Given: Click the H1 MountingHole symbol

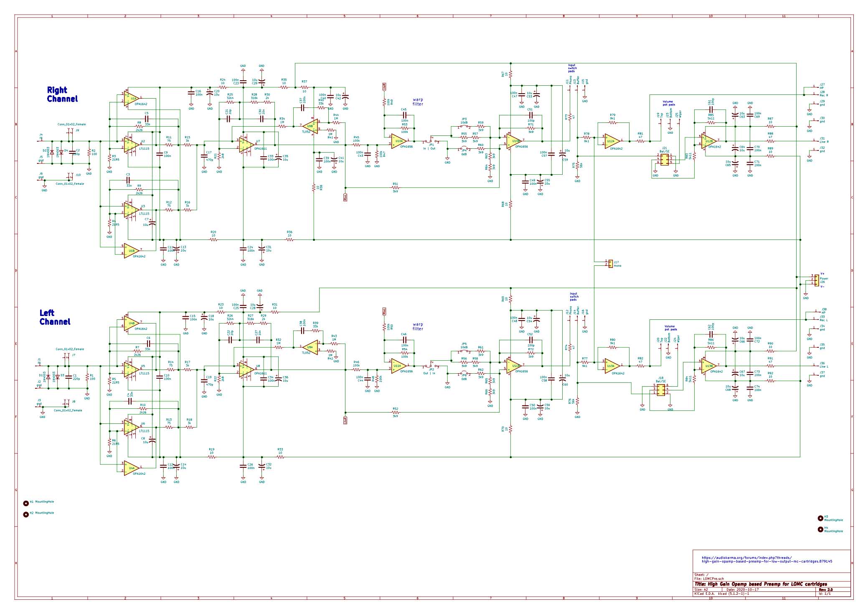Looking at the screenshot, I should point(26,503).
